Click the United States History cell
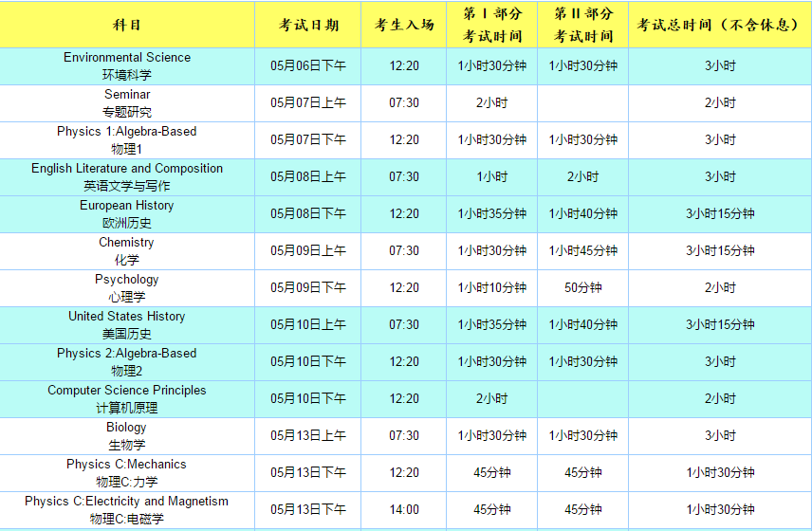The height and width of the screenshot is (531, 812). (x=127, y=324)
